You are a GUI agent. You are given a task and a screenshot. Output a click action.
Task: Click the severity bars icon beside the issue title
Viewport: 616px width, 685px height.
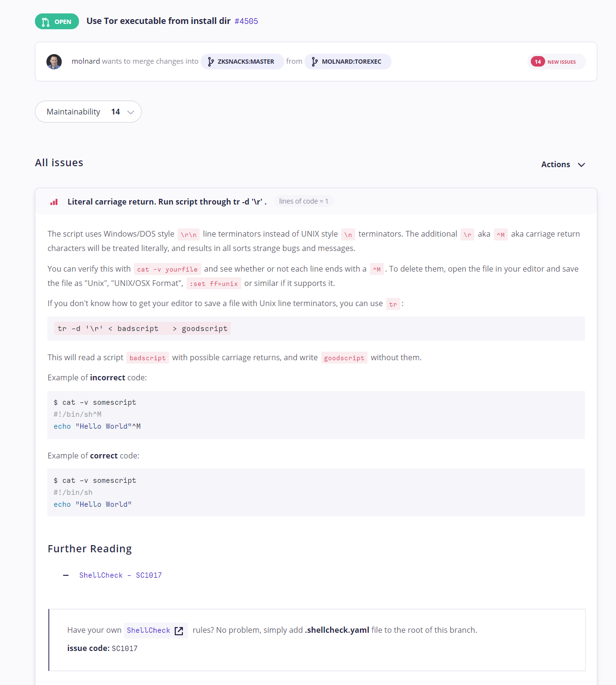pos(54,202)
